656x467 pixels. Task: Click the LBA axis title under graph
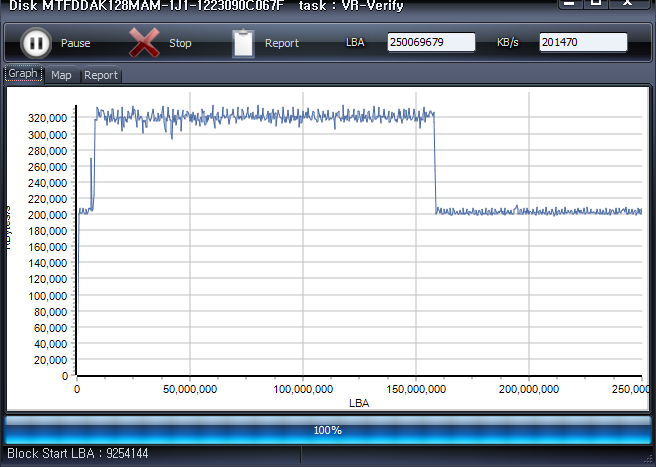359,403
